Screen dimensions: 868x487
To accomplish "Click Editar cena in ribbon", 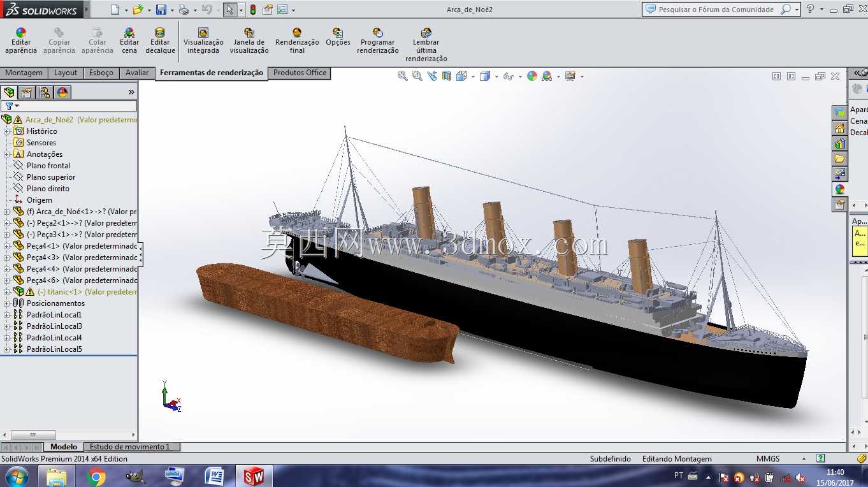I will pyautogui.click(x=129, y=41).
